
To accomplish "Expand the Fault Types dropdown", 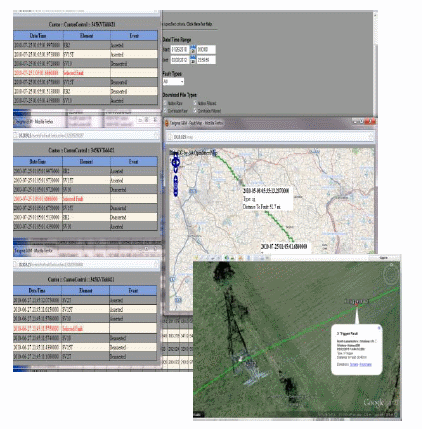I will 173,81.
